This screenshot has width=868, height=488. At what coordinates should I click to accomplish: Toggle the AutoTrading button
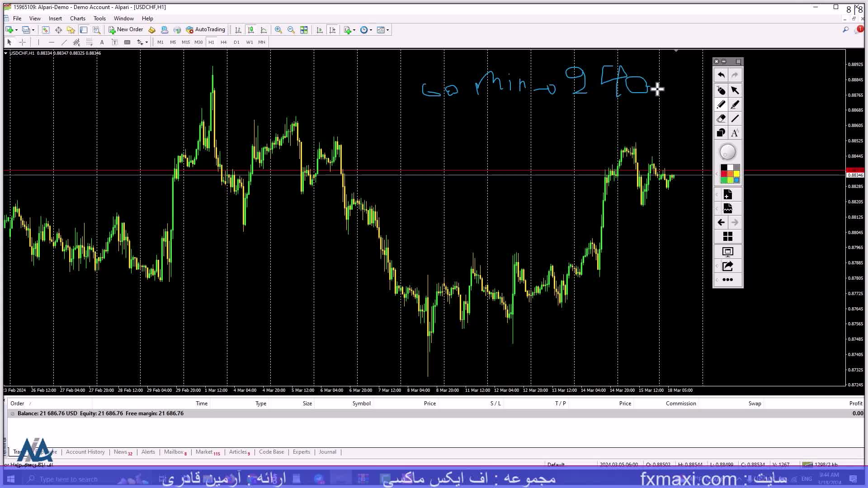click(206, 30)
